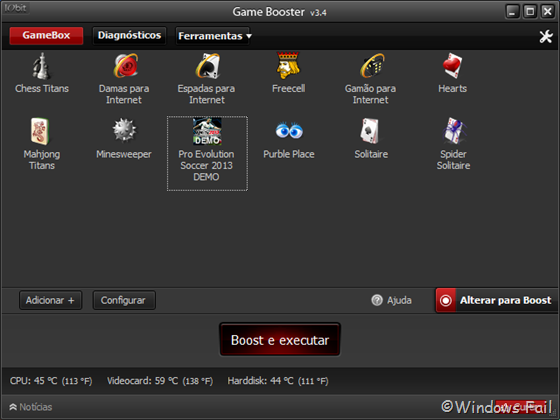Select the Damas para Internet icon

pyautogui.click(x=126, y=66)
